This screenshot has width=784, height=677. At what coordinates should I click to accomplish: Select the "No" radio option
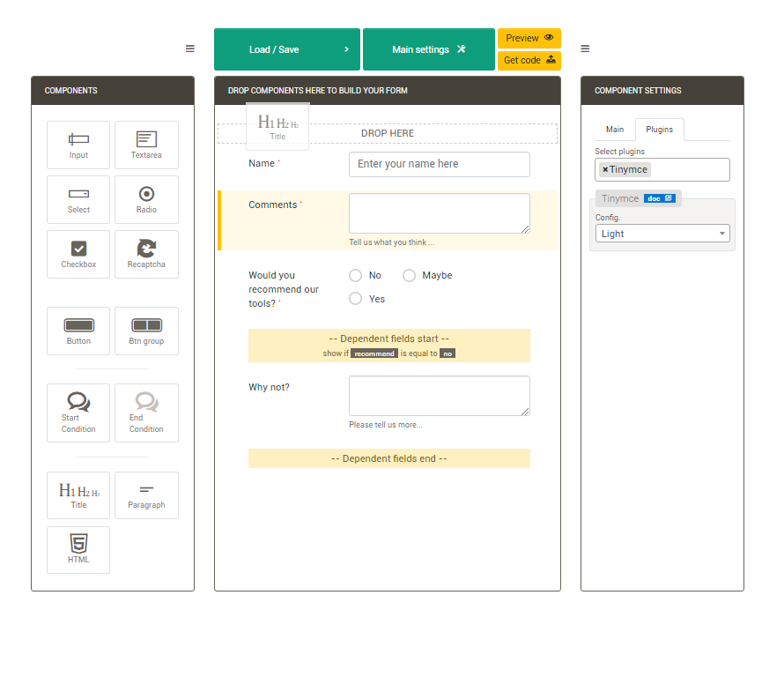356,276
